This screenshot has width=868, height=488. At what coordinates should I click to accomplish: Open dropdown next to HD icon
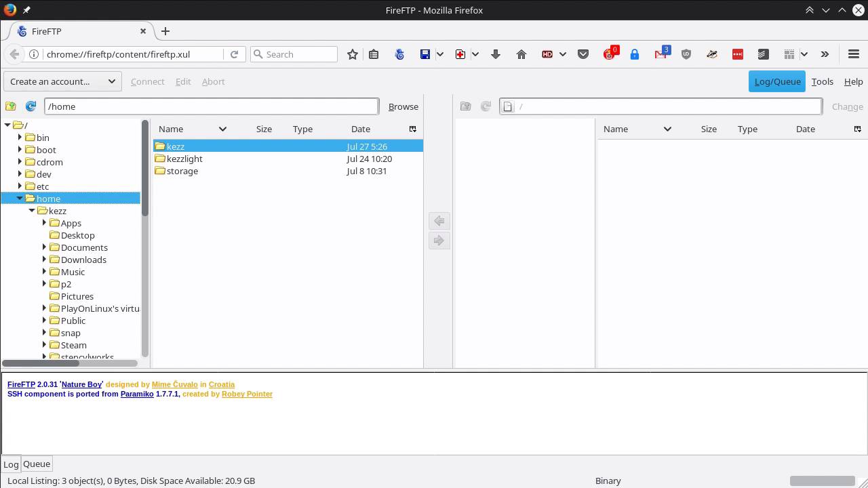pos(562,54)
